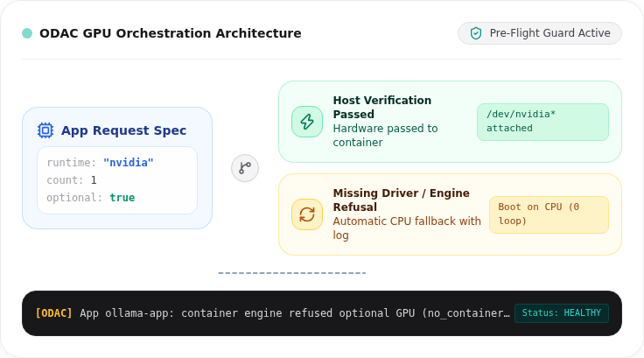Select Missing Driver / Engine Refusal heading
644x358 pixels.
(402, 200)
